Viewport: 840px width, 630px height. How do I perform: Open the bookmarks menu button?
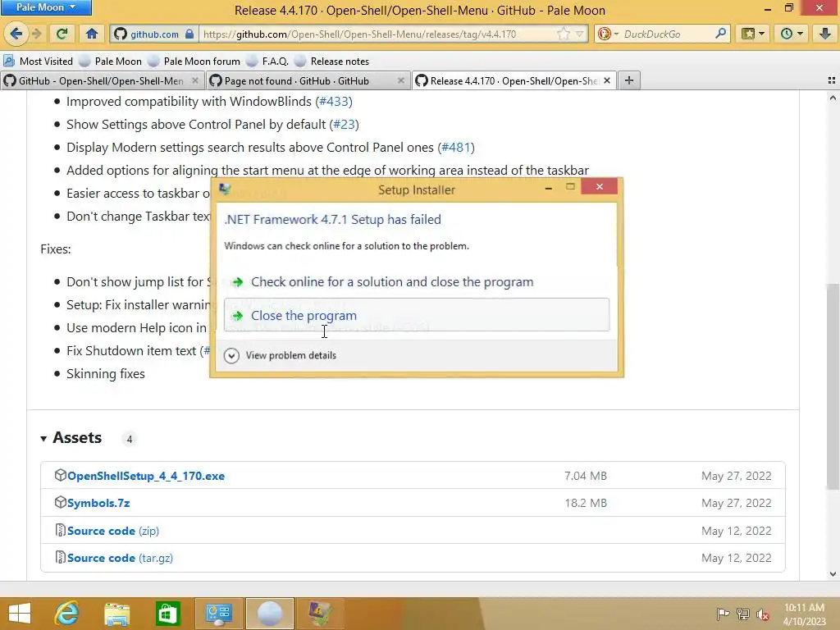pyautogui.click(x=753, y=34)
